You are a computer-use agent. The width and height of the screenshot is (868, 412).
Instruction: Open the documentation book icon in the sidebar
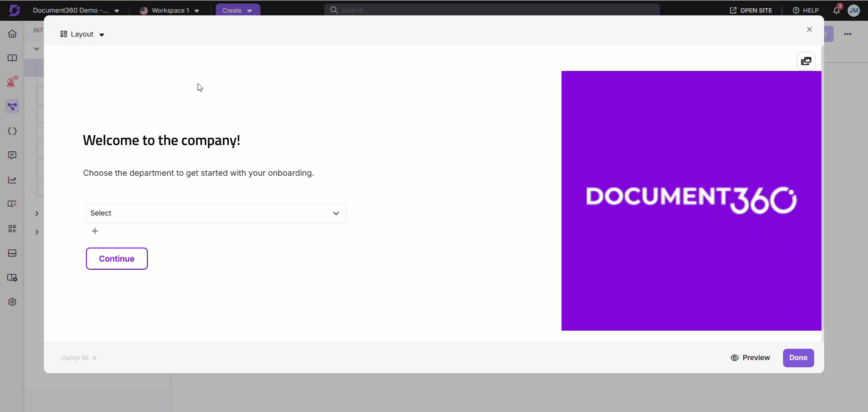(12, 58)
